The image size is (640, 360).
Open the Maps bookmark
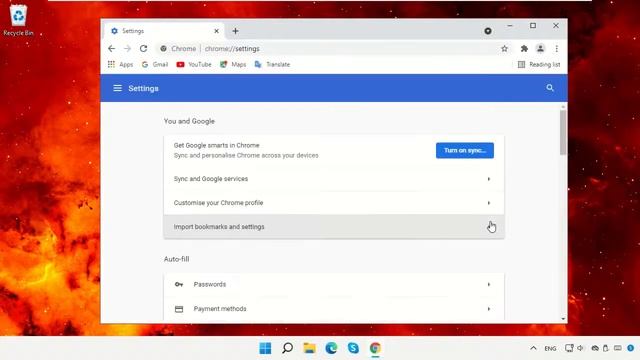[x=233, y=64]
